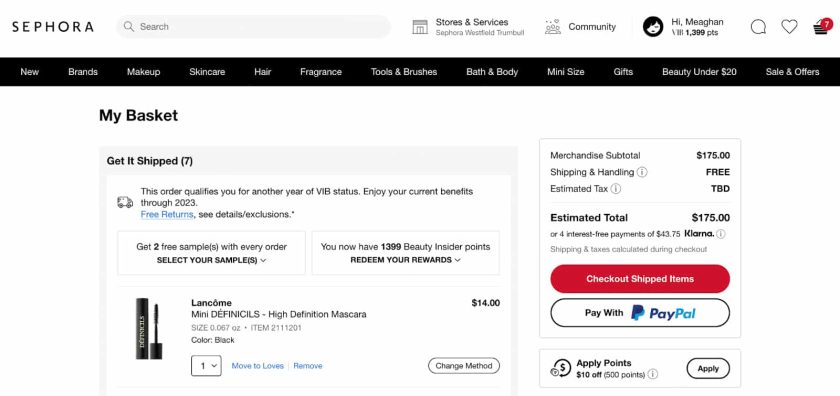Expand Select Your Sample(s)
The height and width of the screenshot is (396, 840).
[x=212, y=260]
